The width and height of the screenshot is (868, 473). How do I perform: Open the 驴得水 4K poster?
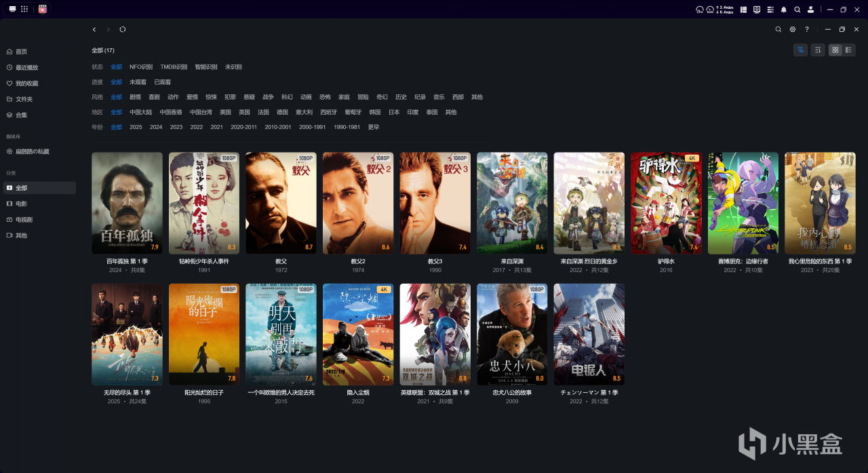pos(666,203)
